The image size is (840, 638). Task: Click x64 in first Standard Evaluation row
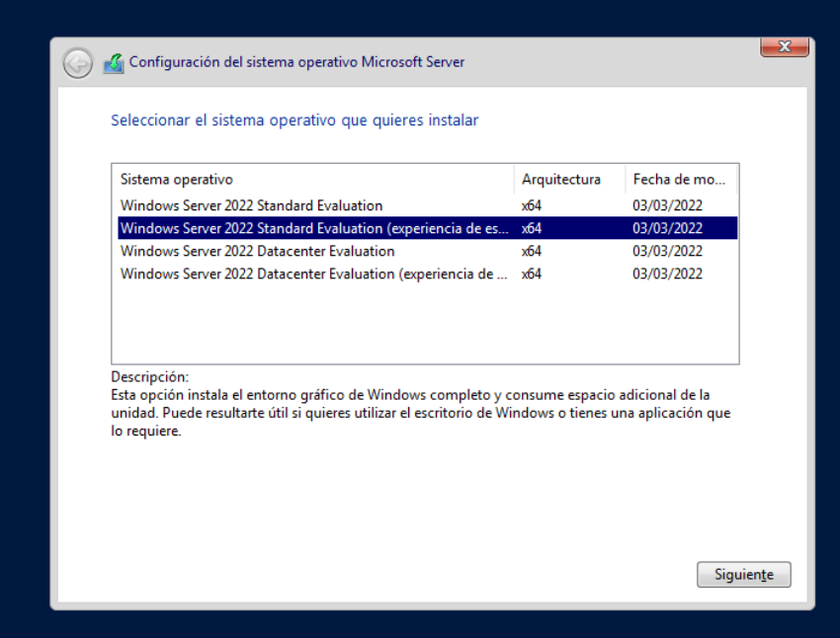532,205
